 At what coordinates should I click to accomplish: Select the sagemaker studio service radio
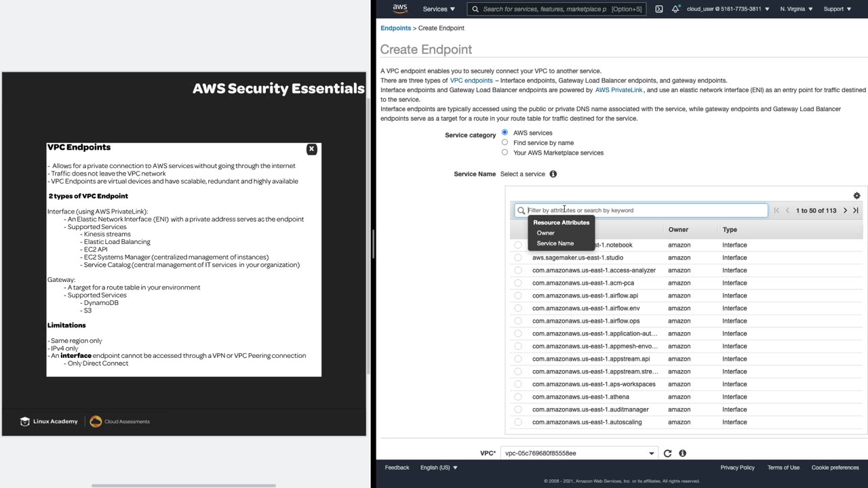click(x=518, y=258)
